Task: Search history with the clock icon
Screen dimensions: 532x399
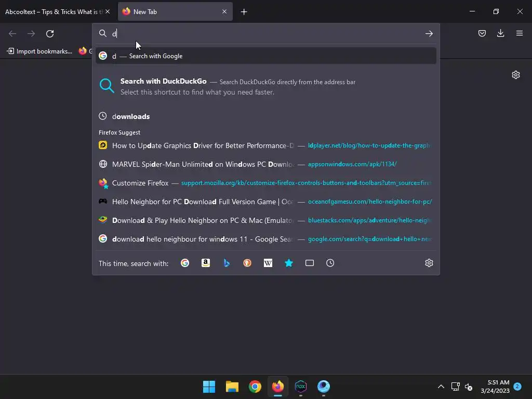Action: [x=330, y=263]
